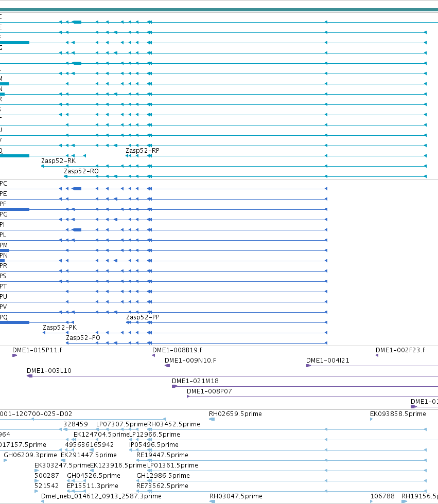Select the LP12966.5prime EST label
Viewport: 438px width, 504px height.
pyautogui.click(x=155, y=434)
